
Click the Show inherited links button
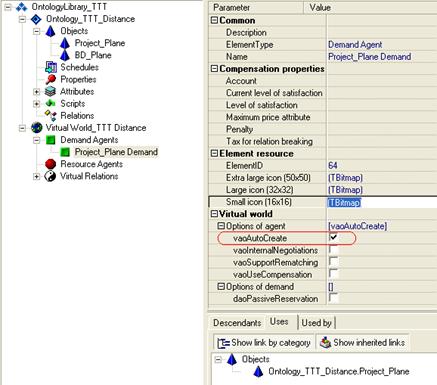coord(362,343)
